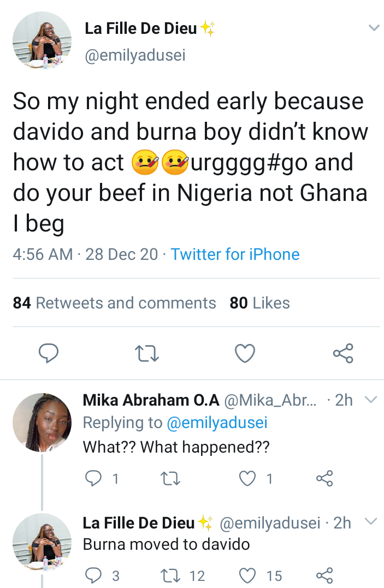Open the Twitter for iPhone link

(235, 254)
